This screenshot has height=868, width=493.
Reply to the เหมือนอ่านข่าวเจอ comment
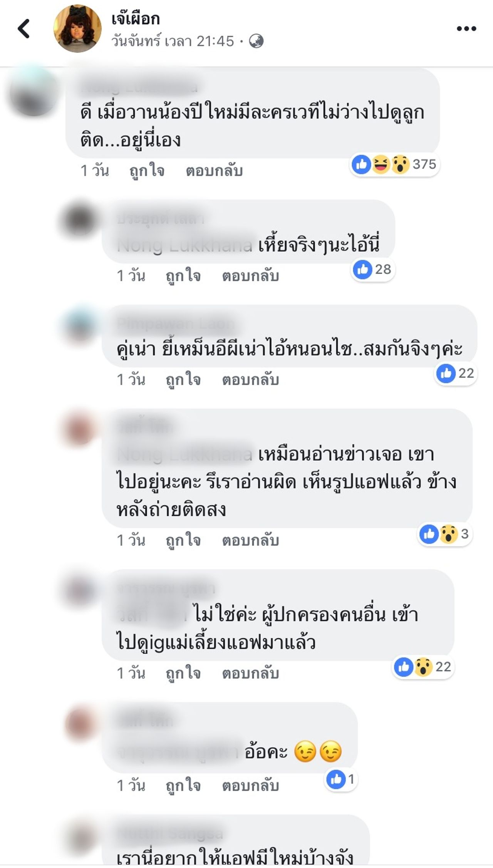(x=250, y=540)
